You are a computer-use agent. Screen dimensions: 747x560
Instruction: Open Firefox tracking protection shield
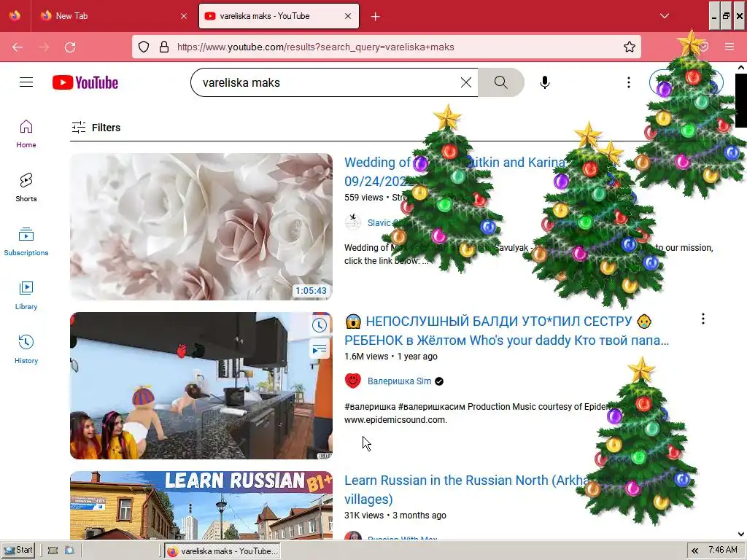point(144,47)
